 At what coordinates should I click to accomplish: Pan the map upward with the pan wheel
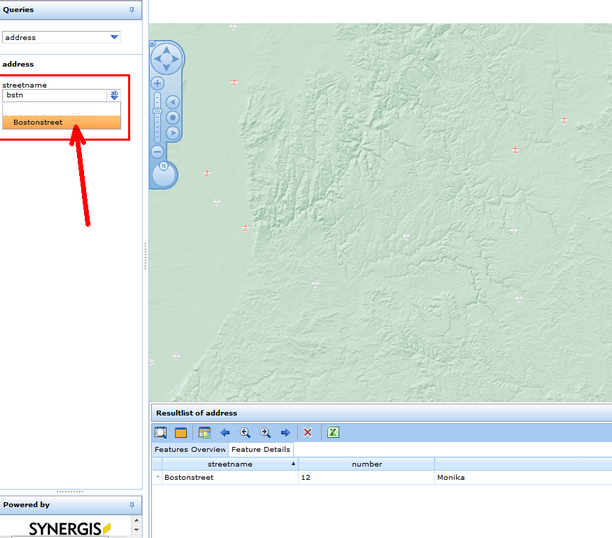[167, 50]
